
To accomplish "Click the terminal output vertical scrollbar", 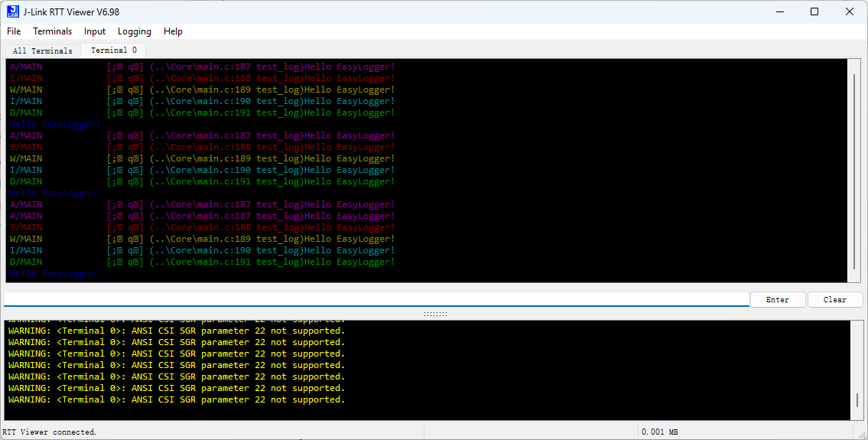I will click(854, 168).
